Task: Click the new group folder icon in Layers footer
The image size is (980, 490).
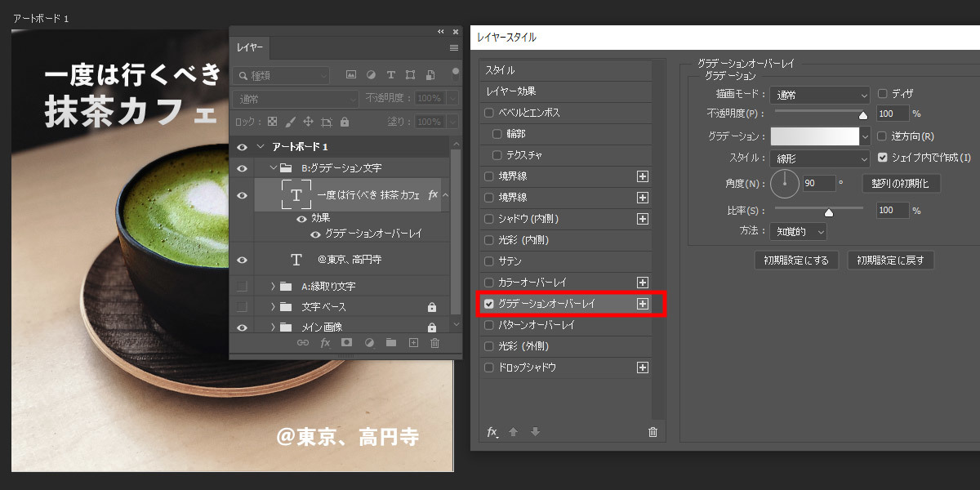Action: (390, 343)
